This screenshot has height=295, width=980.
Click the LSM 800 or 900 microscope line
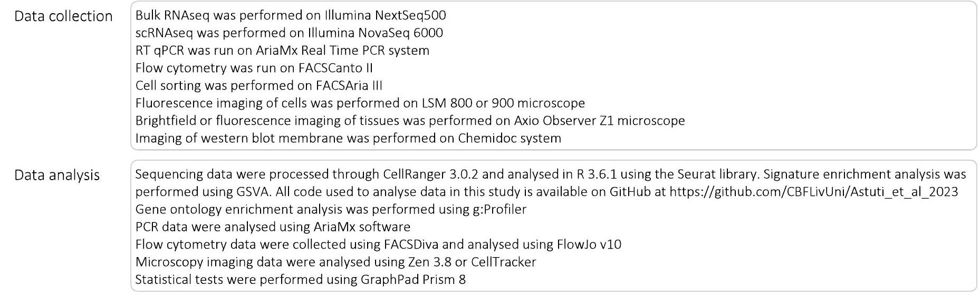[x=360, y=103]
